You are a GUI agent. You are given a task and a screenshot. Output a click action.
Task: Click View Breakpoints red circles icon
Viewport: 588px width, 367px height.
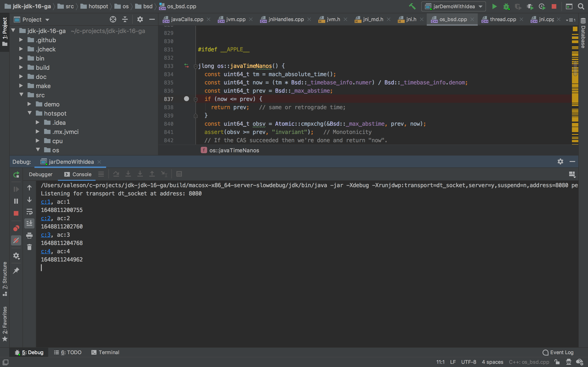[16, 228]
